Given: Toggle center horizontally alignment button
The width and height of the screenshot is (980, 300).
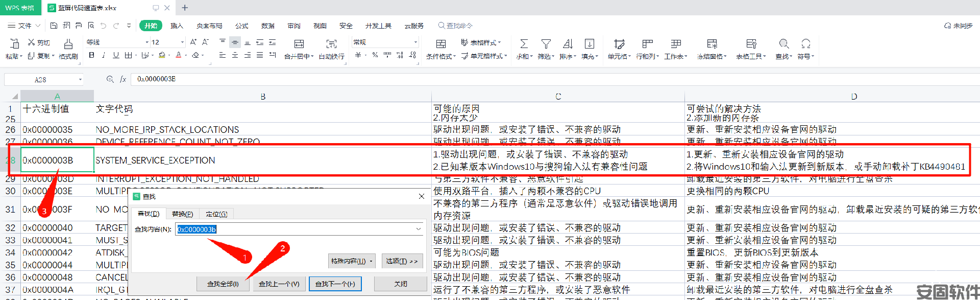Looking at the screenshot, I should [235, 55].
